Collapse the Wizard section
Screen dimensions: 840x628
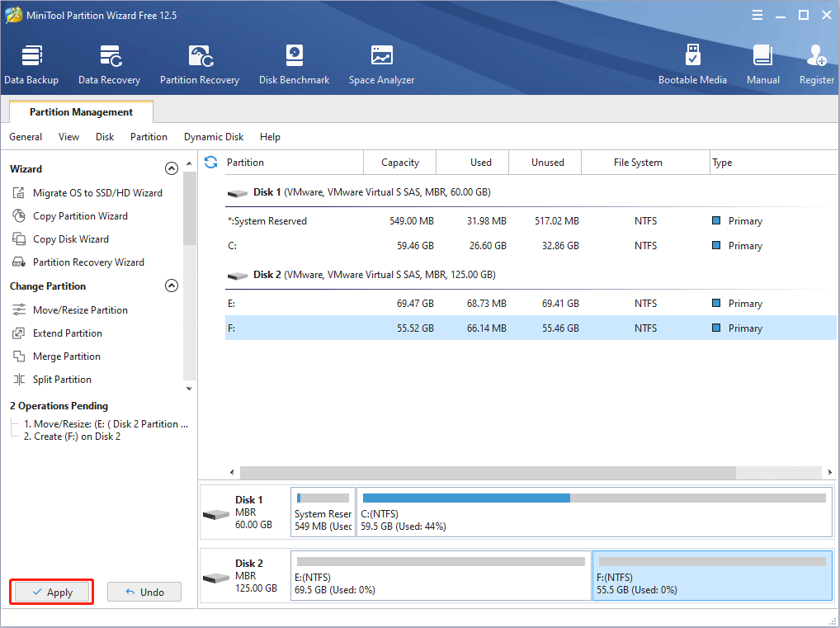[x=172, y=169]
